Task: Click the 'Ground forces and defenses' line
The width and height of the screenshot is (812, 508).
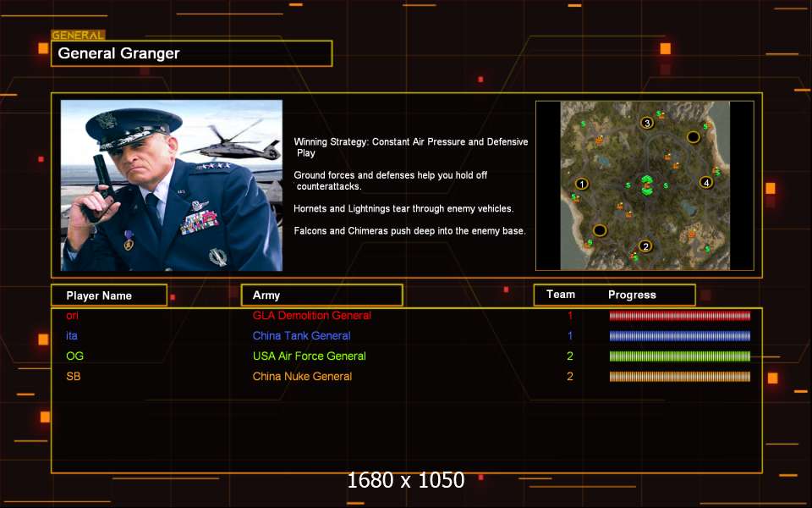Action: tap(391, 180)
